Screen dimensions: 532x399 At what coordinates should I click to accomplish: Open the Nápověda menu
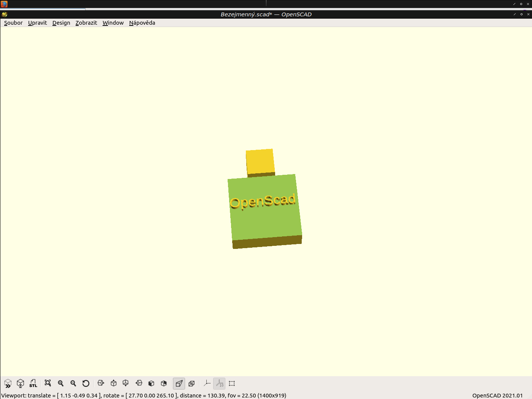click(142, 23)
